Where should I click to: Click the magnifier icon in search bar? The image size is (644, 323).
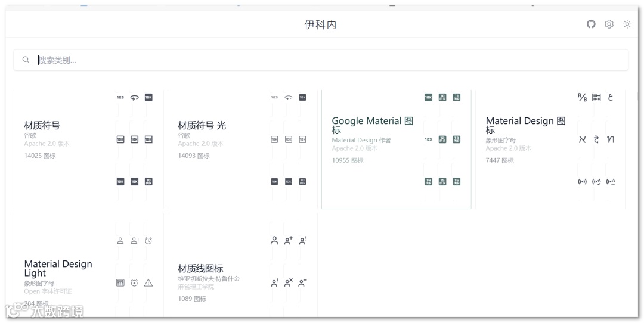tap(26, 60)
